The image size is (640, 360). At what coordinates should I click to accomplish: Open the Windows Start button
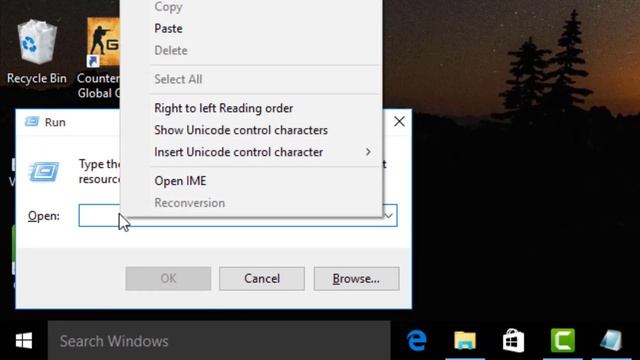[24, 340]
